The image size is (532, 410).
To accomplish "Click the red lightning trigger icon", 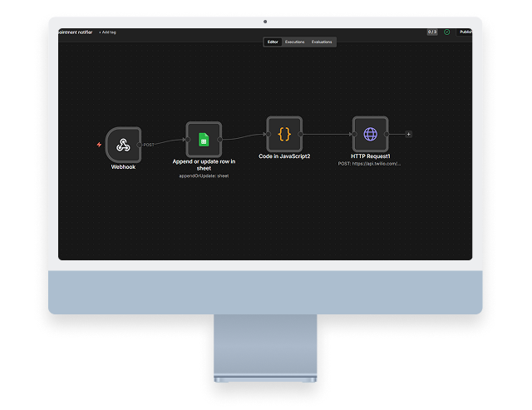I will pyautogui.click(x=99, y=145).
